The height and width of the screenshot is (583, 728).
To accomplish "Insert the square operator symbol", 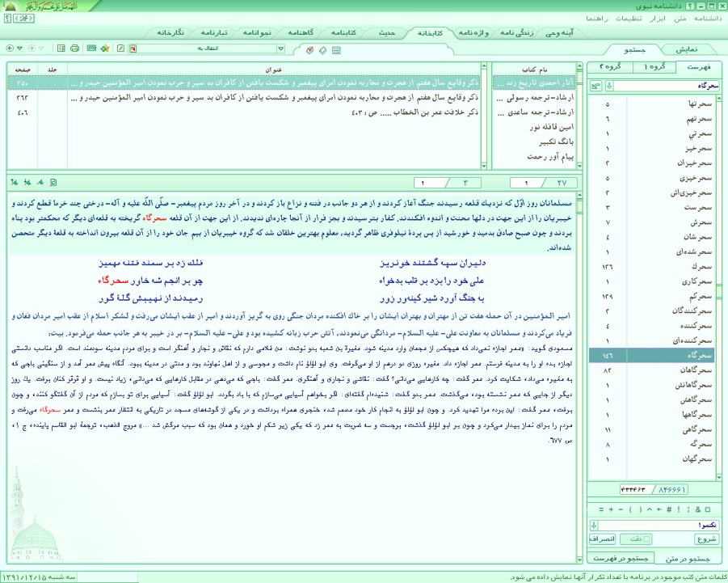I will (x=708, y=509).
